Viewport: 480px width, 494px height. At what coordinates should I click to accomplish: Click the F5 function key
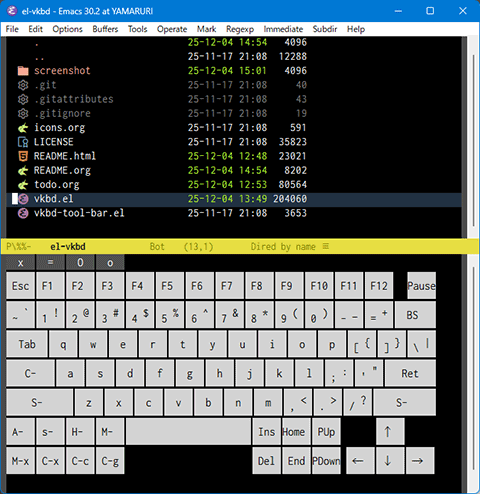[170, 286]
